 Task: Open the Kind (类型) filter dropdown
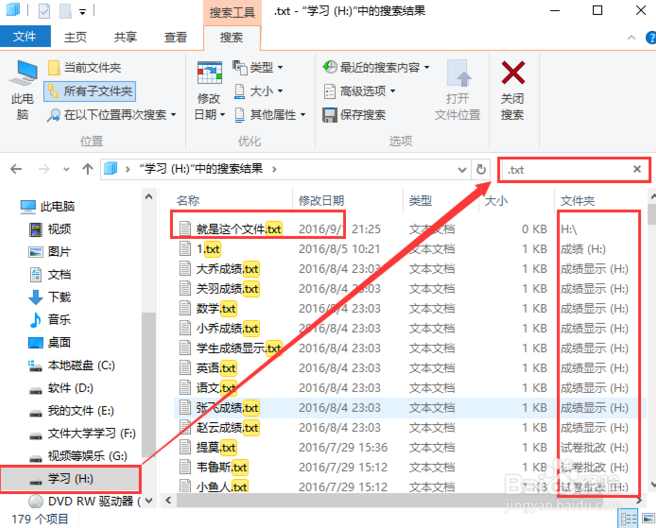pos(258,67)
